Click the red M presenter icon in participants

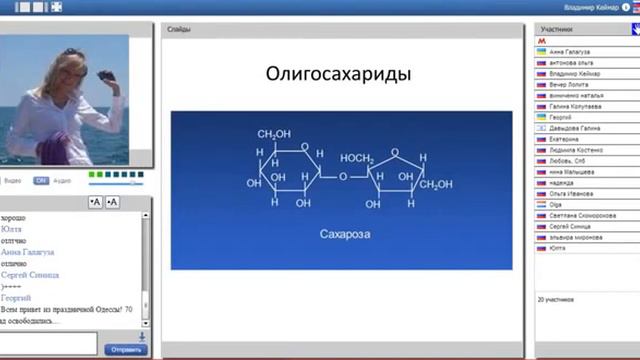coord(542,41)
